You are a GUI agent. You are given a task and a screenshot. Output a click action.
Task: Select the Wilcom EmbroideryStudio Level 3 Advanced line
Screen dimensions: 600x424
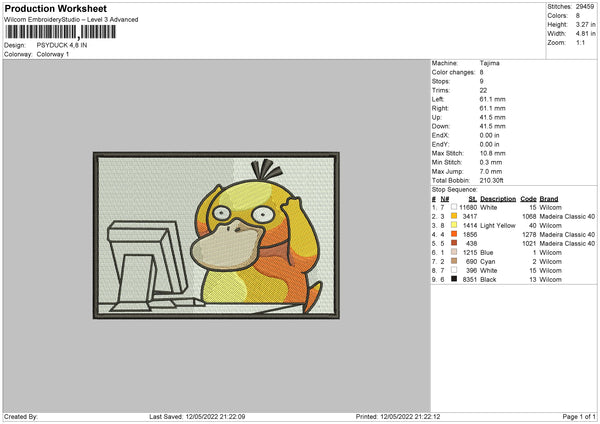point(71,20)
